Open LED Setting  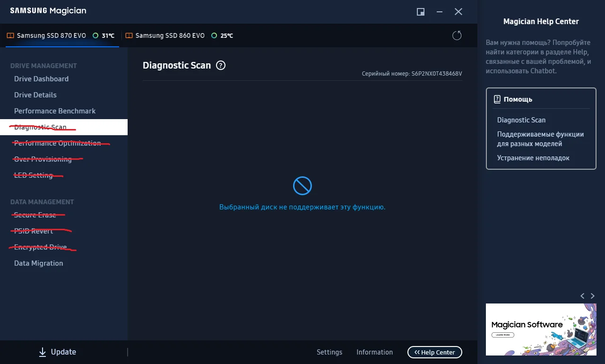[34, 175]
